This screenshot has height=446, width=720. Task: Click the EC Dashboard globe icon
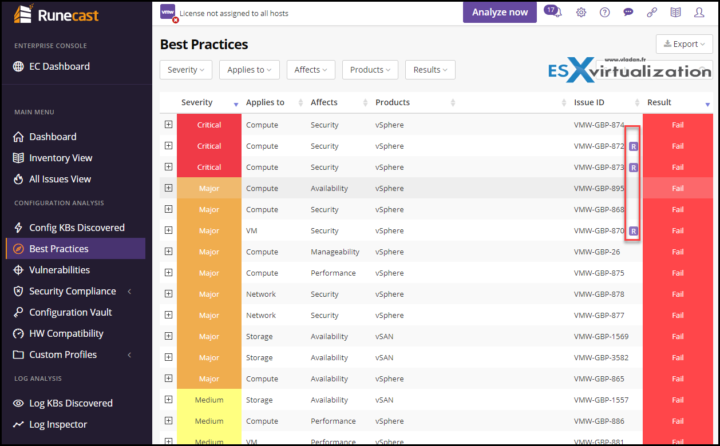(x=18, y=67)
